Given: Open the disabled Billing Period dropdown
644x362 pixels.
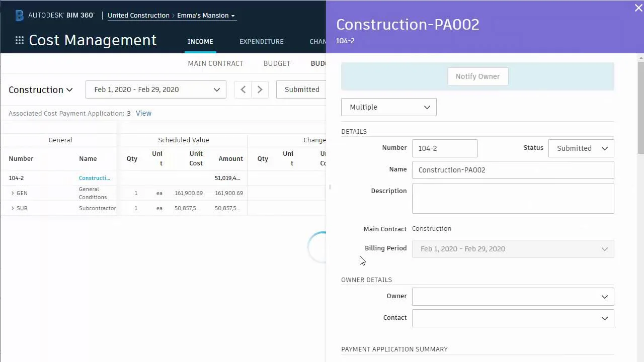Looking at the screenshot, I should coord(513,249).
